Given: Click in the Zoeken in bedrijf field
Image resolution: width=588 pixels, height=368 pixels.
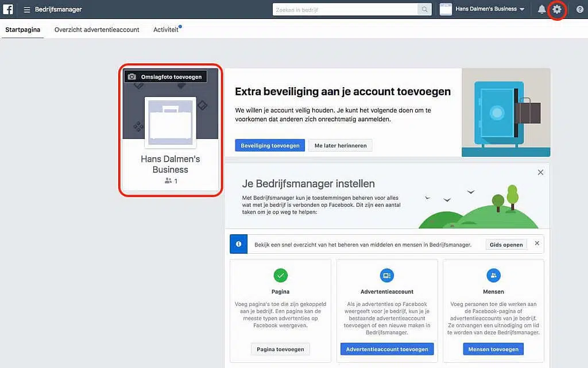Looking at the screenshot, I should [345, 9].
